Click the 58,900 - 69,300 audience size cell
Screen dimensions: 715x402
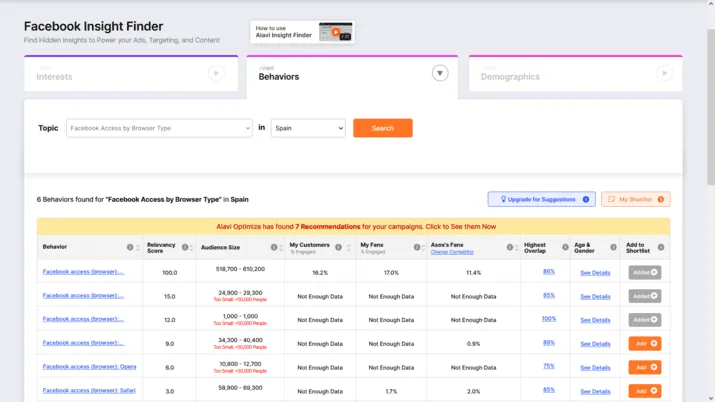pos(240,387)
